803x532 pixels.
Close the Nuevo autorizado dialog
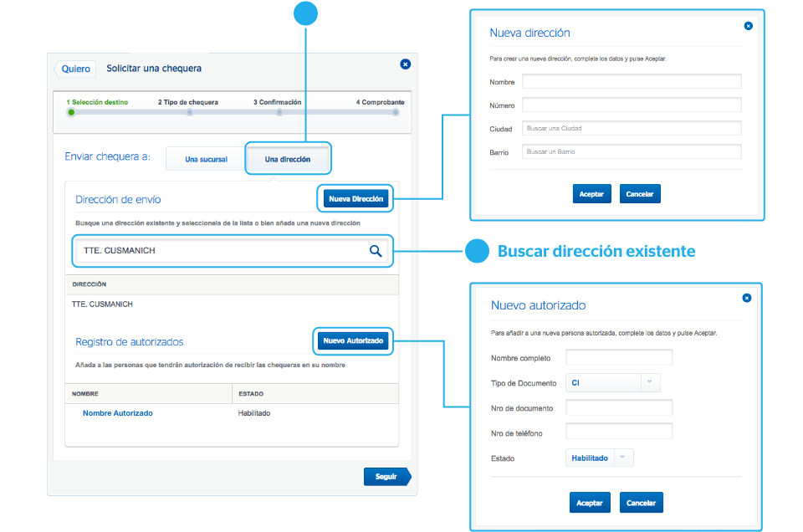point(746,298)
